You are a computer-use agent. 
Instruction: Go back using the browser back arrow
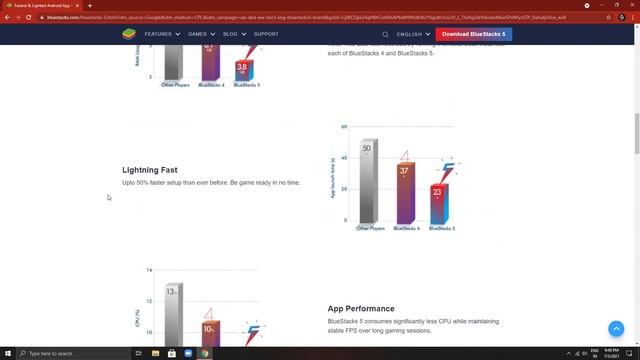(x=7, y=18)
